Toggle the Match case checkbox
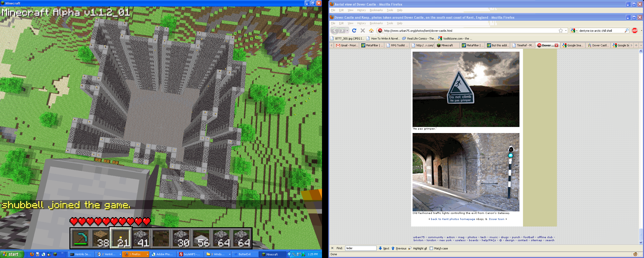Image resolution: width=644 pixels, height=258 pixels. click(x=431, y=248)
